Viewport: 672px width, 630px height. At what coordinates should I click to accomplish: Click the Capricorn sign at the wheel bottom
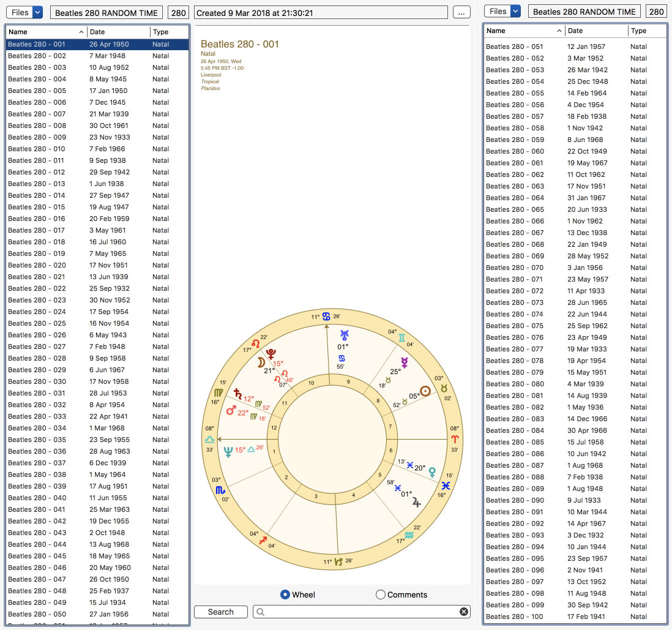338,561
